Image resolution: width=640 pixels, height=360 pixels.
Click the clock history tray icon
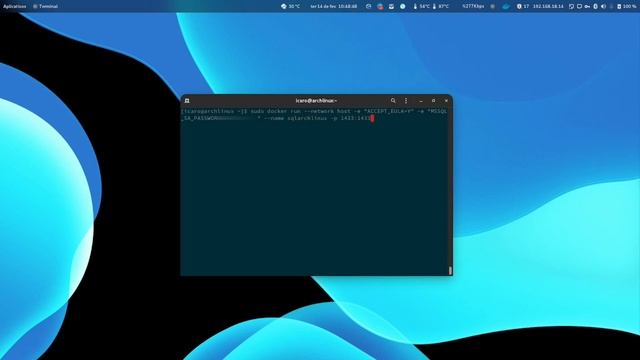402,6
